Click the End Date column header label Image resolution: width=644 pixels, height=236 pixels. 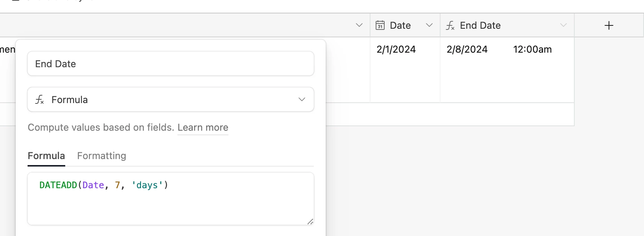click(x=480, y=25)
